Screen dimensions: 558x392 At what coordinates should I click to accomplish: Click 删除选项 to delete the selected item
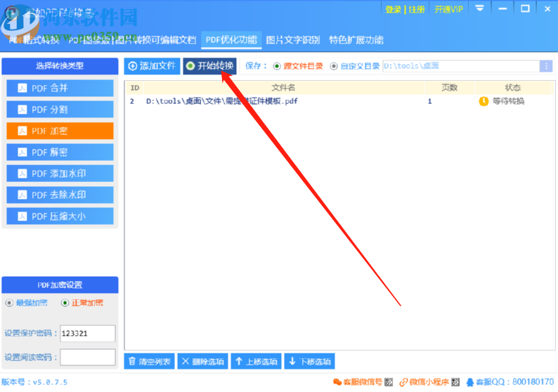pos(203,361)
